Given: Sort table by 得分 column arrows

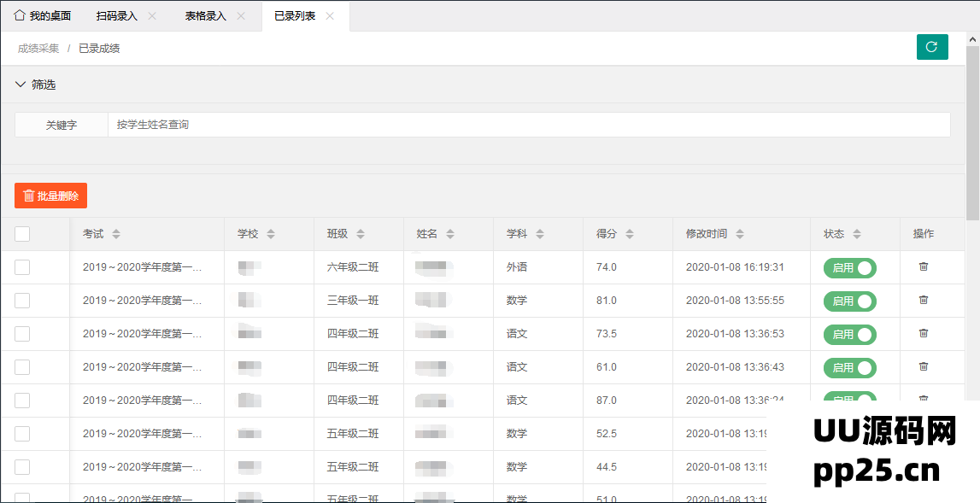Looking at the screenshot, I should pos(630,234).
